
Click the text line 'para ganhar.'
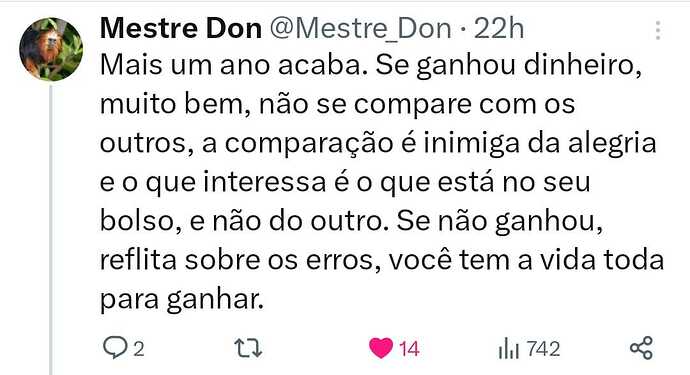[x=182, y=301]
